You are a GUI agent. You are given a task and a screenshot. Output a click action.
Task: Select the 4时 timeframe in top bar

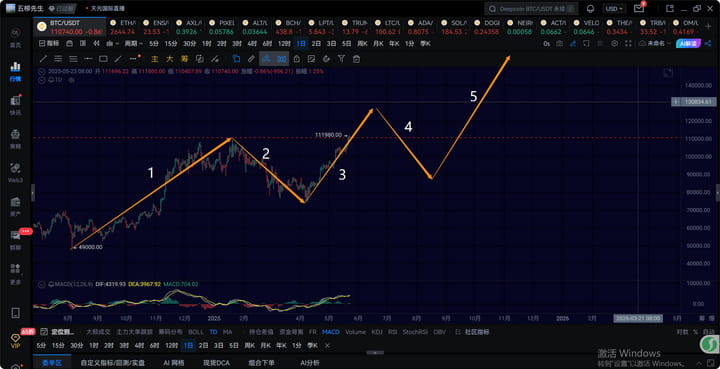[252, 44]
